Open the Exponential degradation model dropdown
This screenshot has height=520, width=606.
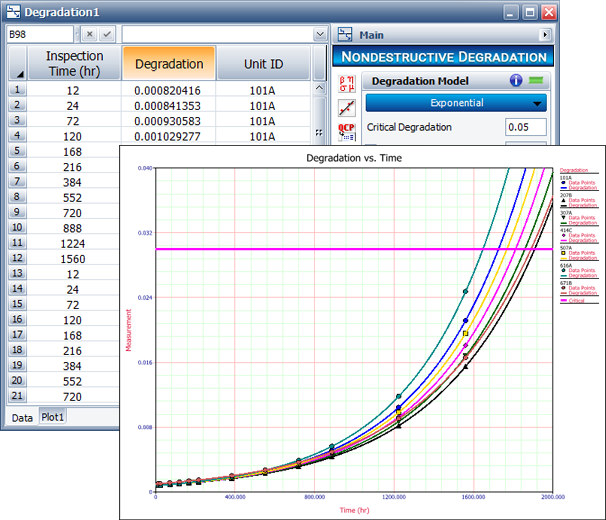tap(455, 103)
